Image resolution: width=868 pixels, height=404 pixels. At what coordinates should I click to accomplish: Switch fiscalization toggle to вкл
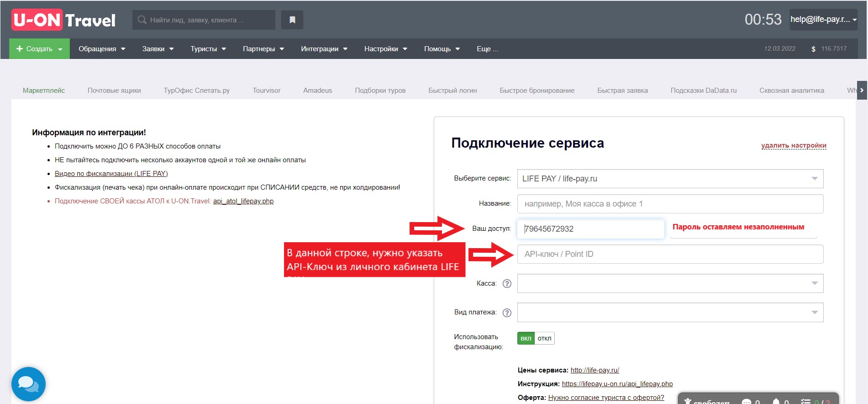(526, 338)
